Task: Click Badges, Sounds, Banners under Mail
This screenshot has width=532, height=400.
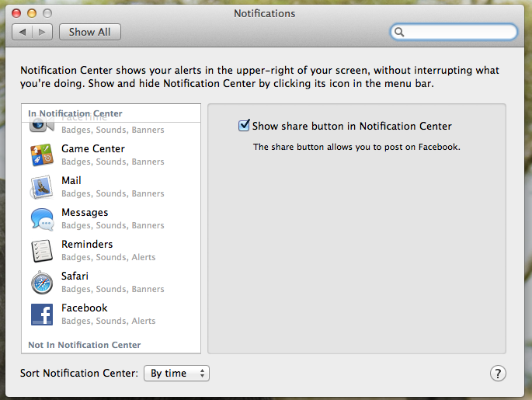Action: [x=113, y=193]
